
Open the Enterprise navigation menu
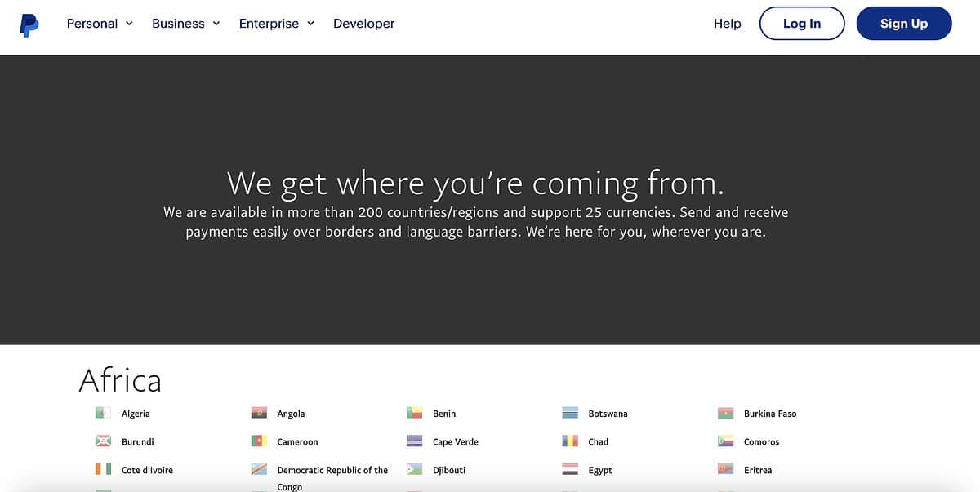(277, 24)
